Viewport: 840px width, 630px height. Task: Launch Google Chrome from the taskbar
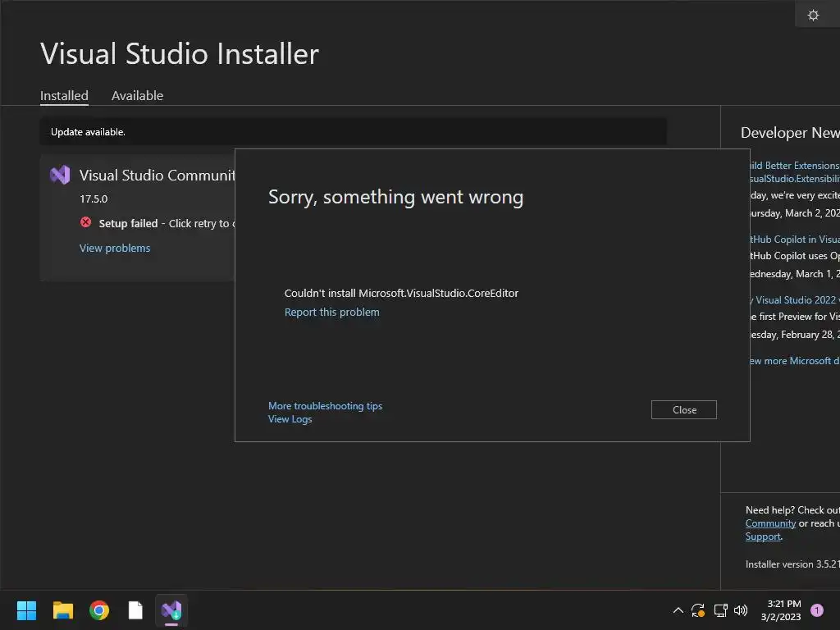99,610
